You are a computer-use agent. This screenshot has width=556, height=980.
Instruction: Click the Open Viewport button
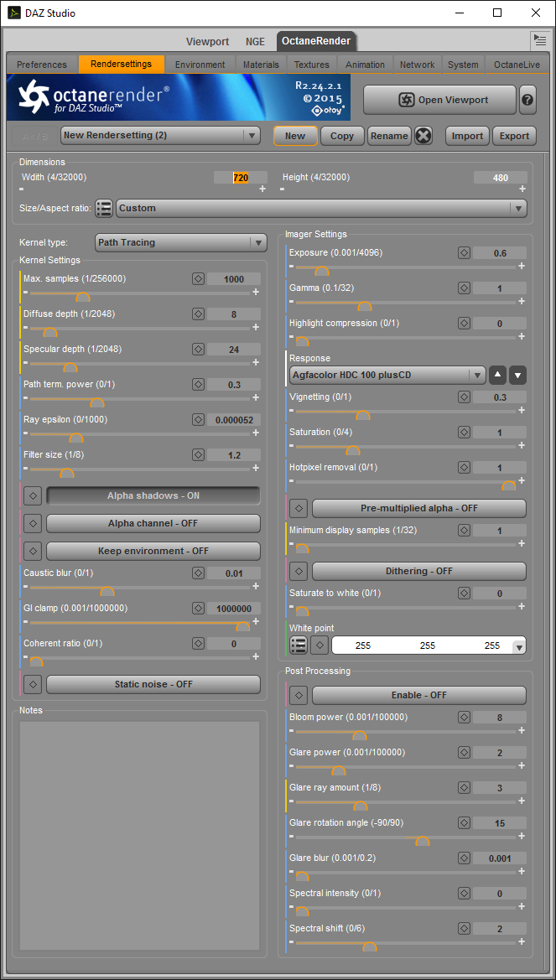pos(439,100)
